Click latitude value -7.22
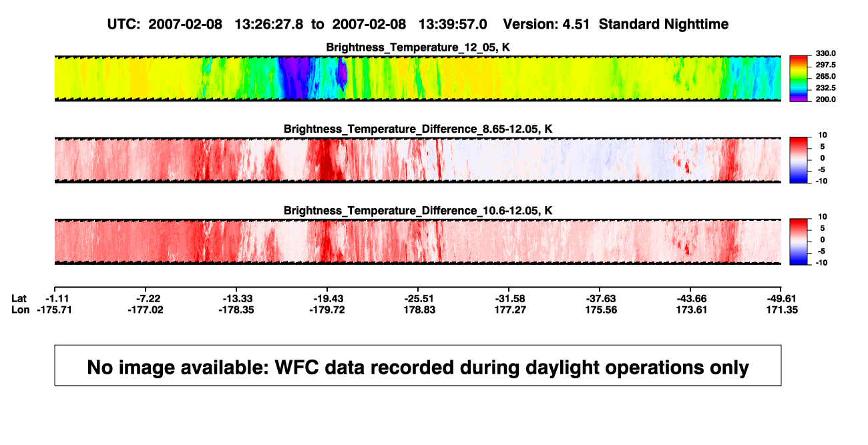 click(x=149, y=298)
